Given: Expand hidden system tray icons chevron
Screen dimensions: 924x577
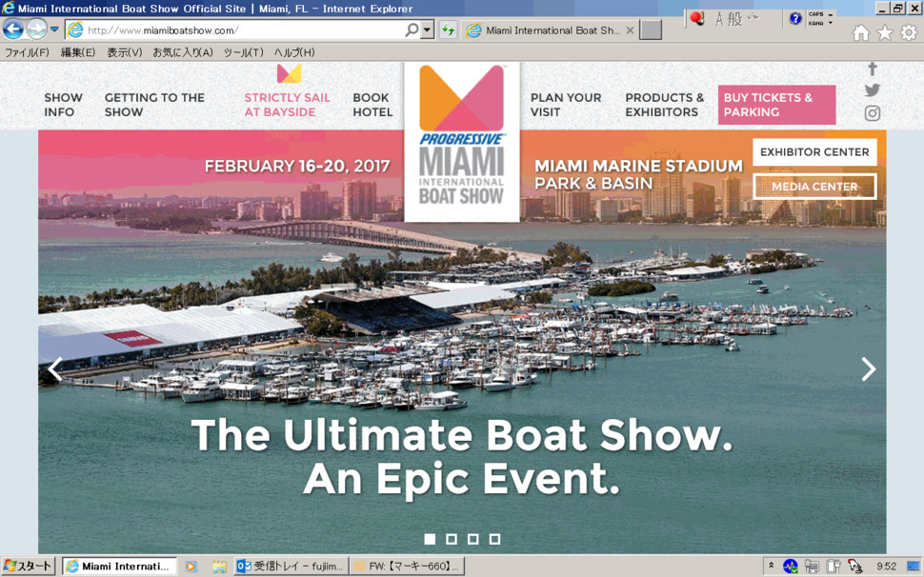Looking at the screenshot, I should pyautogui.click(x=771, y=566).
